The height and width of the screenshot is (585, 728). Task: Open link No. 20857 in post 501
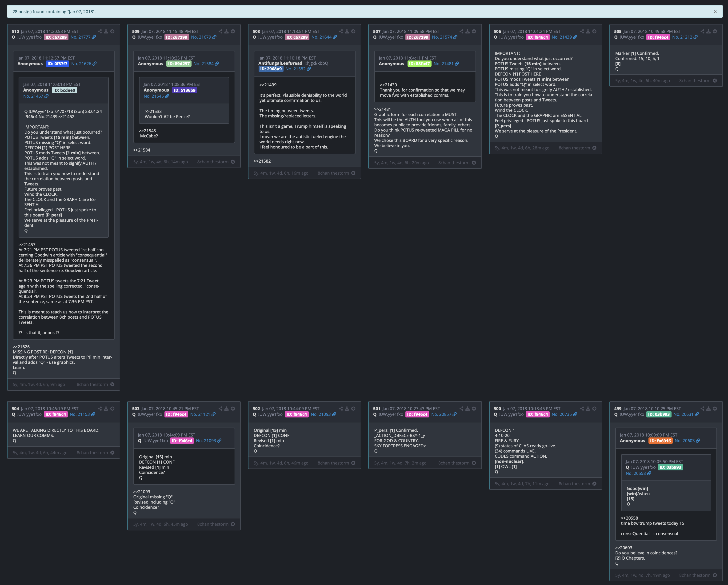click(x=444, y=414)
